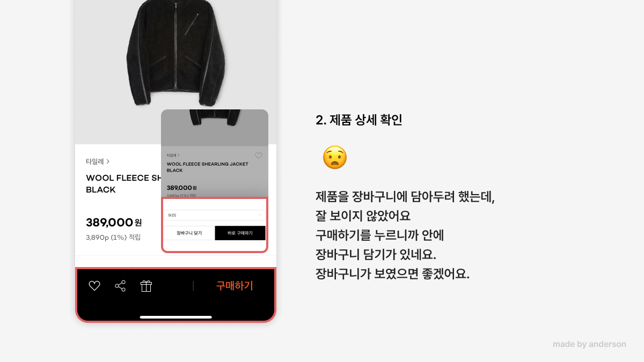Screen dimensions: 644x362
Task: Click the 3,890p (1%) 적립 points text
Action: (113, 237)
